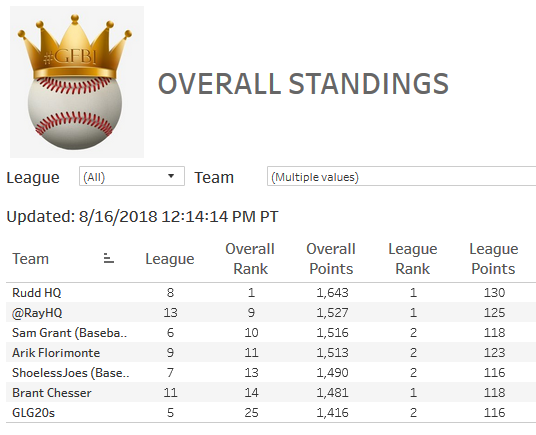
Task: Click the League column header
Action: click(x=170, y=259)
